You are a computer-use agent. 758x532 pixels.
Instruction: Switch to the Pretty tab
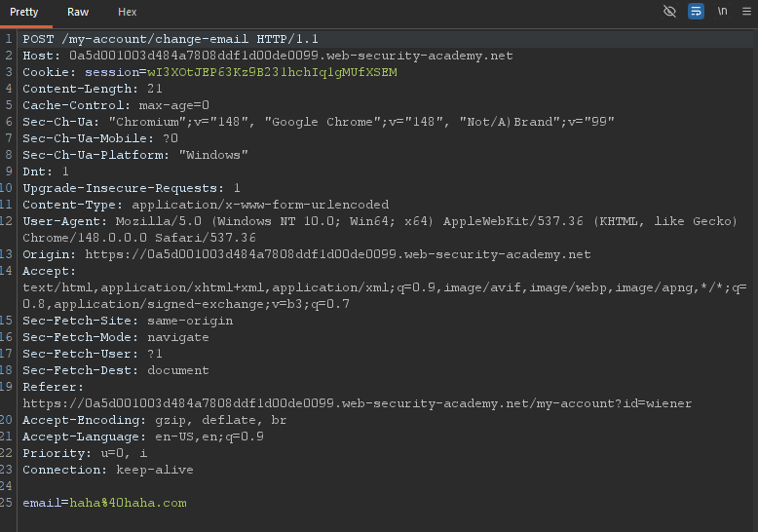tap(24, 12)
